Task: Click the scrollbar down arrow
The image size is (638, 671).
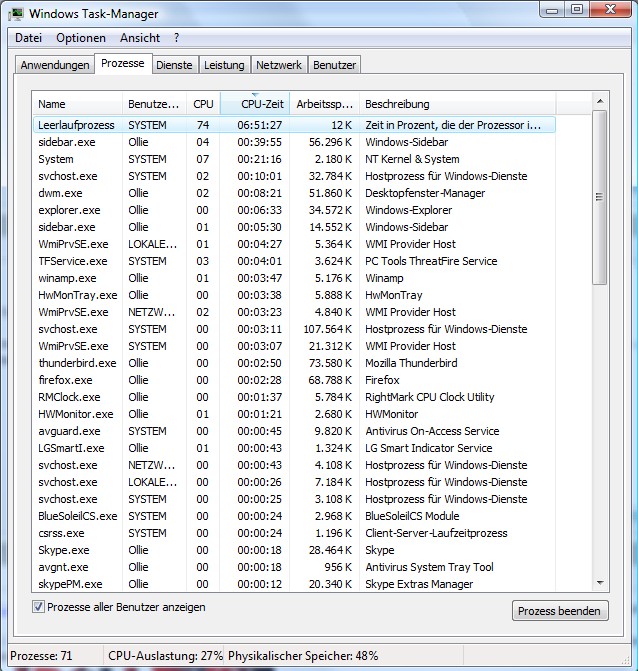Action: tap(600, 583)
